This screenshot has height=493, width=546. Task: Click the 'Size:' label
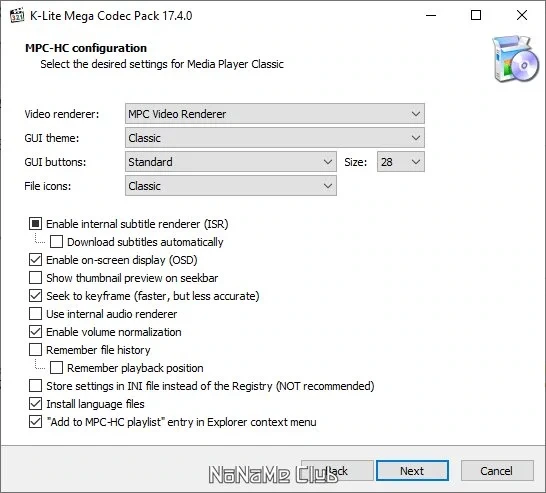click(x=356, y=162)
